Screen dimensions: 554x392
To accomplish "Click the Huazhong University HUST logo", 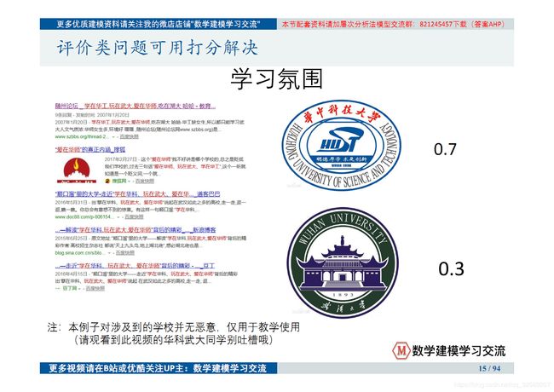I will (x=341, y=146).
